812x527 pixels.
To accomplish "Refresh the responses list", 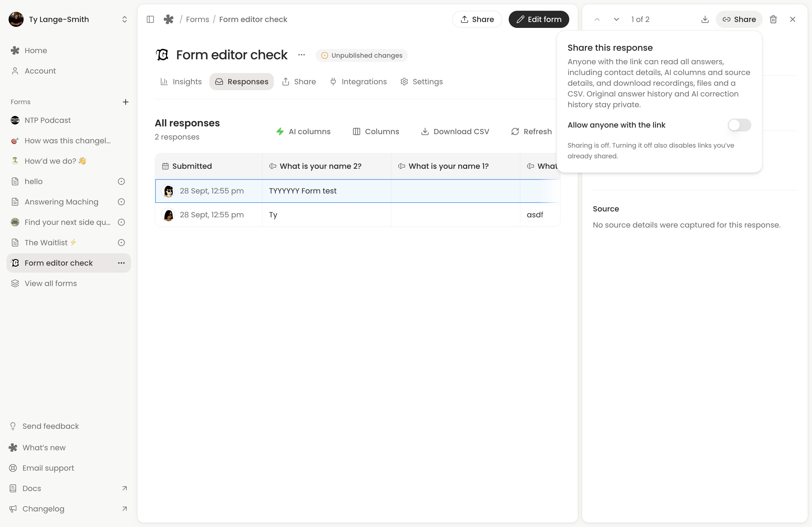I will (531, 131).
